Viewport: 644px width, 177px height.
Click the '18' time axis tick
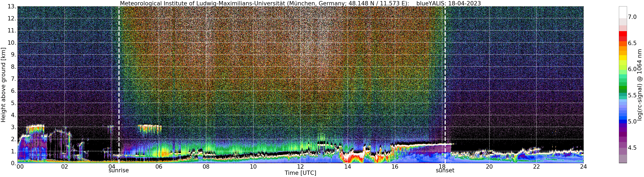[442, 166]
